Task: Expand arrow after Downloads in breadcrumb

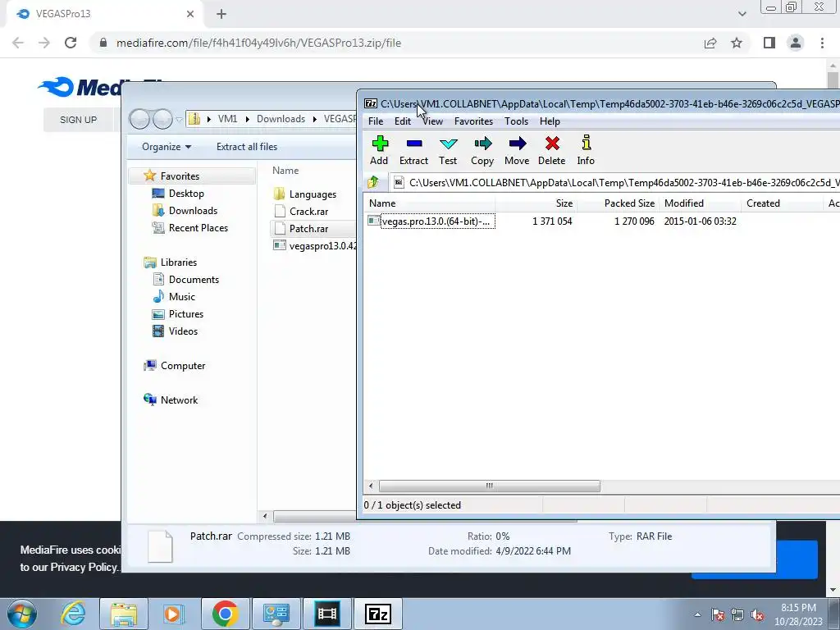Action: point(314,119)
